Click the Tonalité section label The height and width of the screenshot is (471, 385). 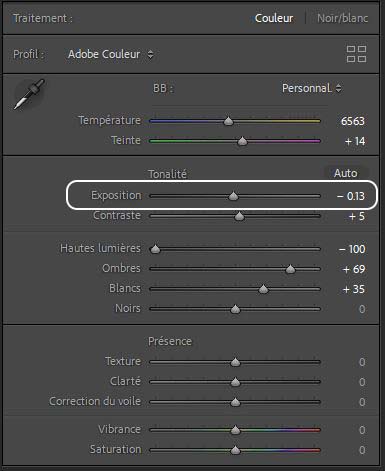(167, 174)
